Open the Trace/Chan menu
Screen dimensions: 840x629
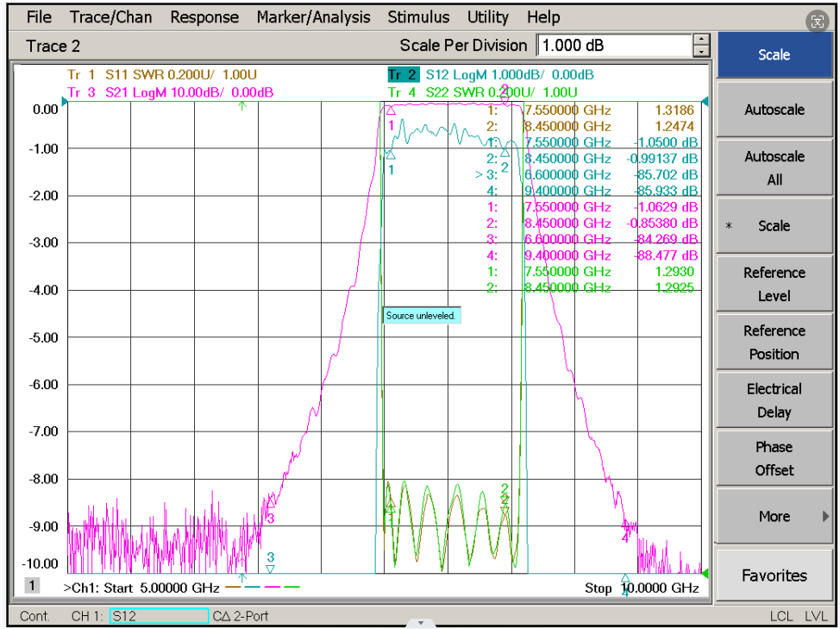pos(111,17)
